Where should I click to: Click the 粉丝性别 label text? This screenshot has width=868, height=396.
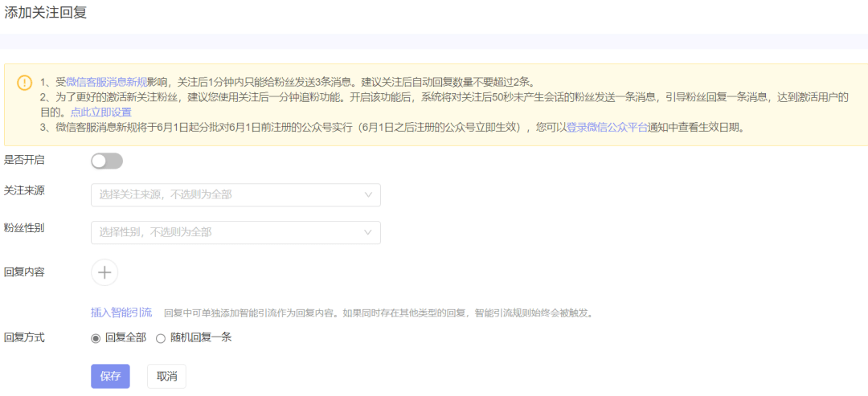[x=24, y=228]
